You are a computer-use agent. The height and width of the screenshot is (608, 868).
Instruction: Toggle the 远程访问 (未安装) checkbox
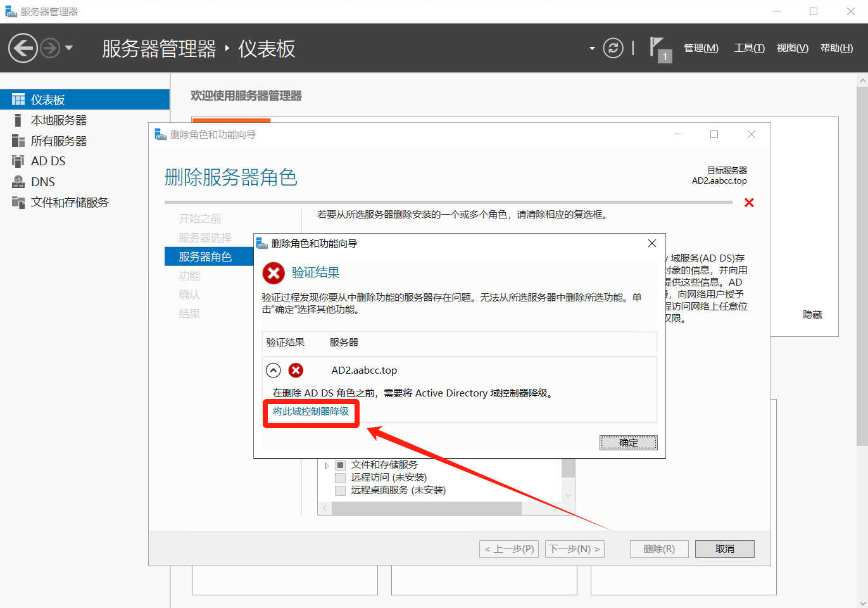tap(341, 478)
